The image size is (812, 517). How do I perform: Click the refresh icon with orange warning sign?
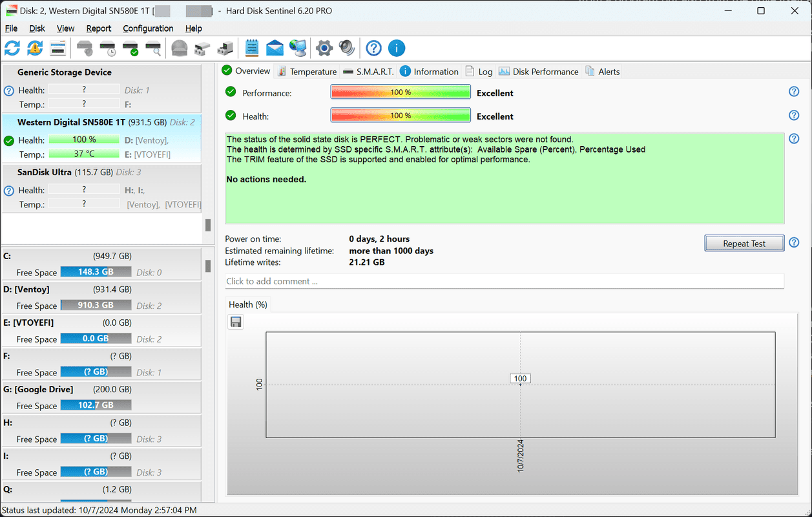[x=35, y=48]
